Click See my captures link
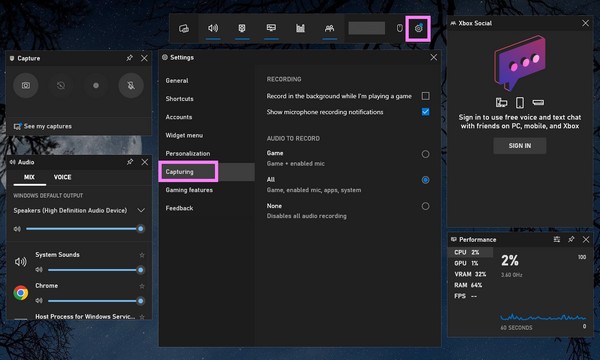 [x=43, y=126]
